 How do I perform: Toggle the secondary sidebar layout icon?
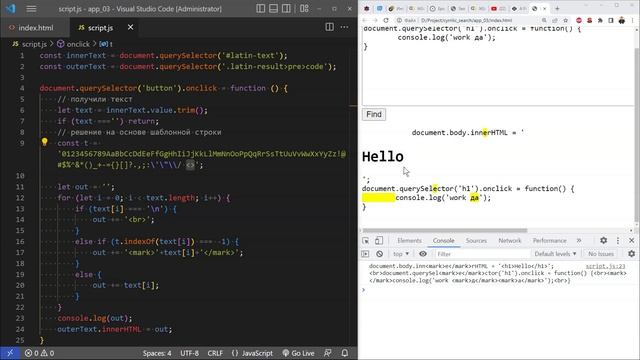coord(287,9)
